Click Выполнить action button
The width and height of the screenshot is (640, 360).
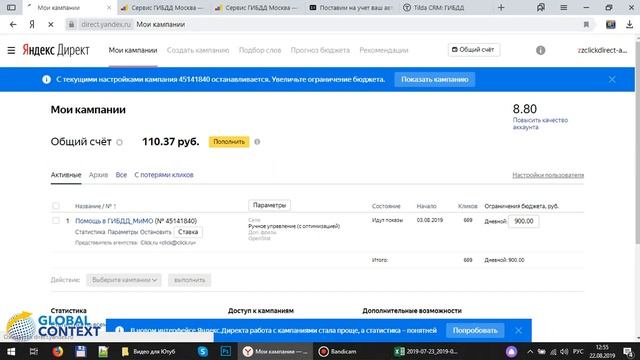click(189, 280)
